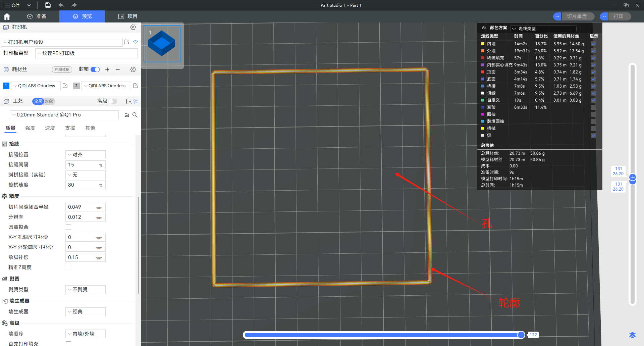
Task: Click the layers icon at bottom right
Action: pyautogui.click(x=632, y=335)
